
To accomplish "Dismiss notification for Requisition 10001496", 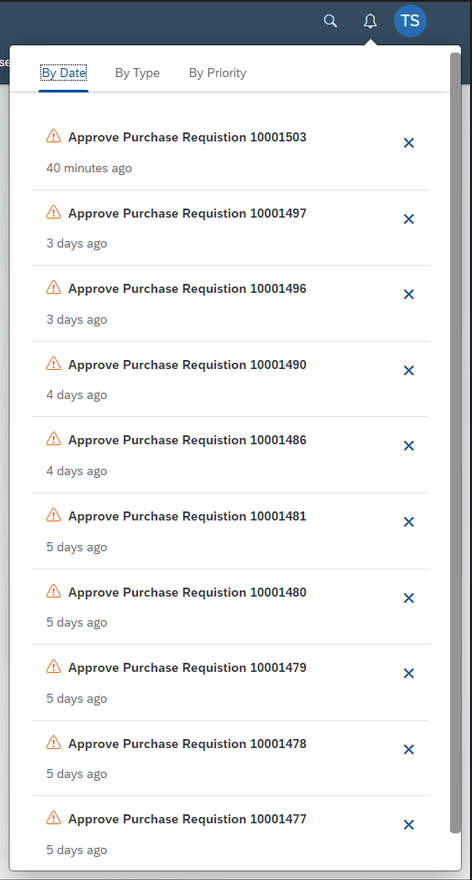I will point(409,295).
